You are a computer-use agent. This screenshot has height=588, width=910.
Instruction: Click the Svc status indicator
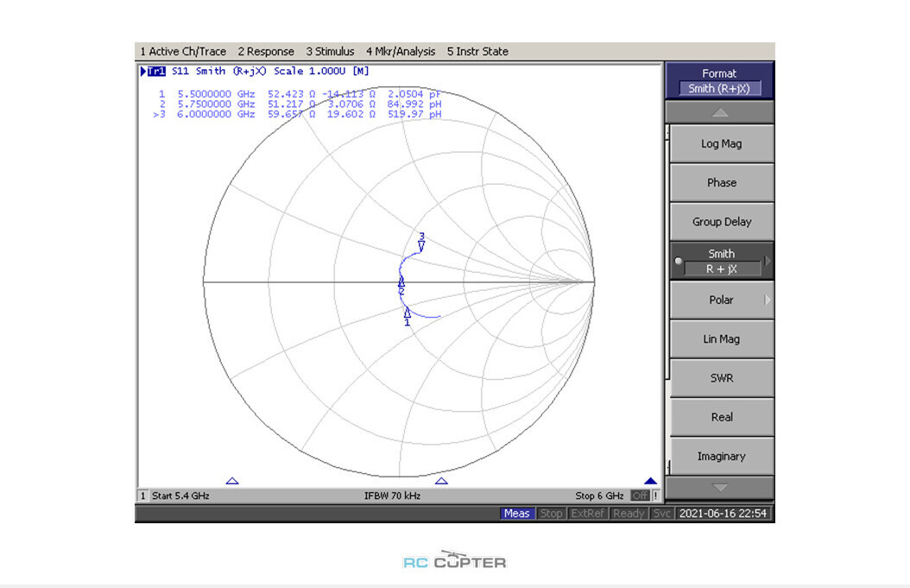pos(661,513)
